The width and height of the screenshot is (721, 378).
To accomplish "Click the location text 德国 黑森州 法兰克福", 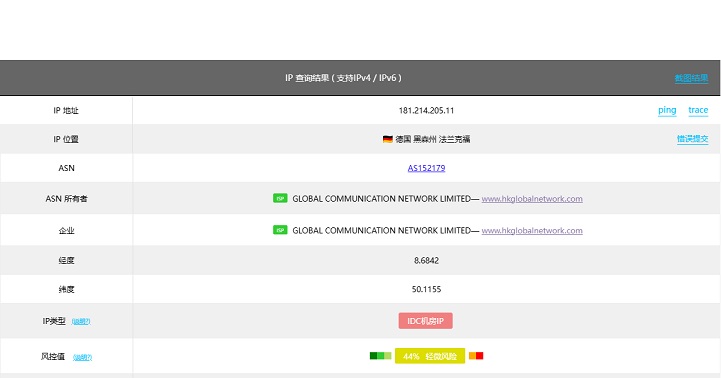I will [x=432, y=139].
